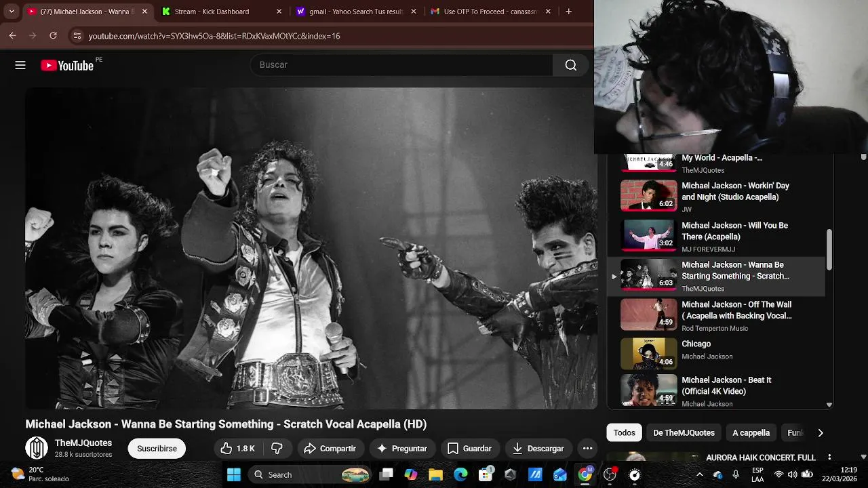Open the Windows Start menu
Image resolution: width=868 pixels, height=488 pixels.
click(234, 474)
